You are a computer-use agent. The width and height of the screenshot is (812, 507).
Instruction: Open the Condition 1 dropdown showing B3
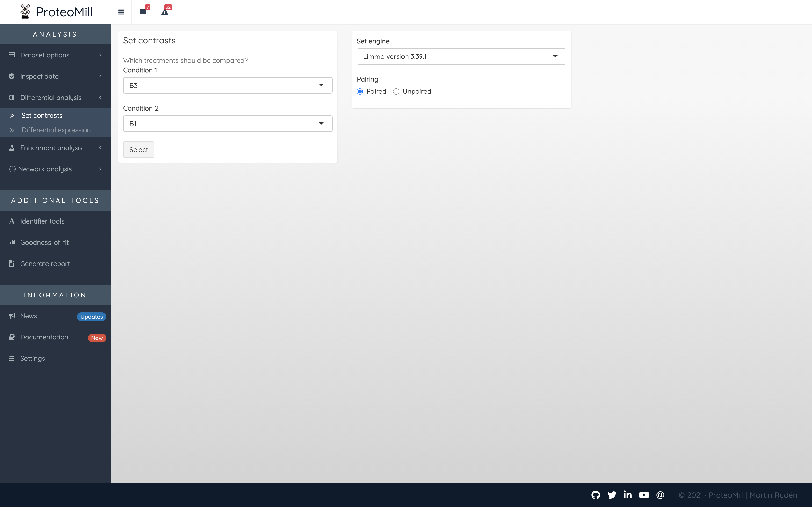tap(227, 85)
